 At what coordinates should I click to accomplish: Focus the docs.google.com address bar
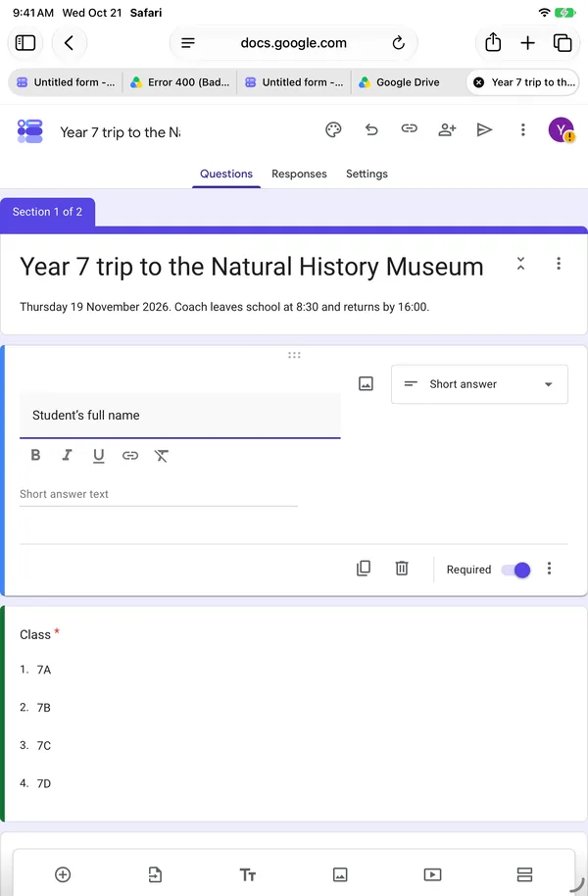[x=294, y=43]
